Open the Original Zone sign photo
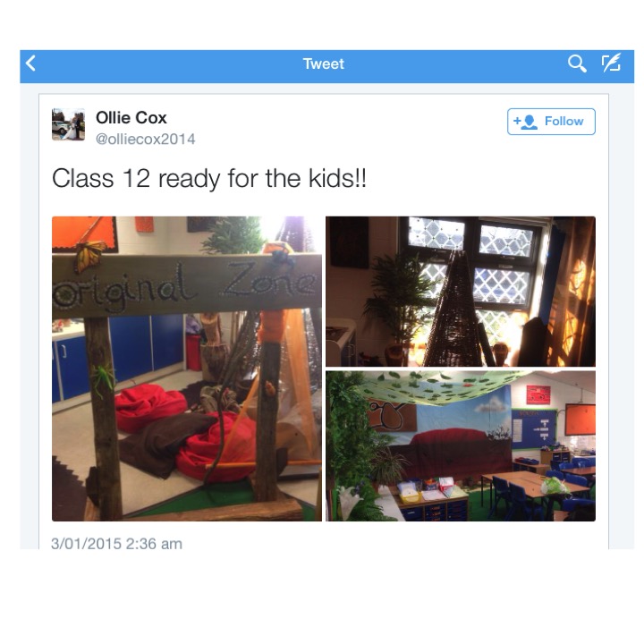644x644 pixels. 187,369
